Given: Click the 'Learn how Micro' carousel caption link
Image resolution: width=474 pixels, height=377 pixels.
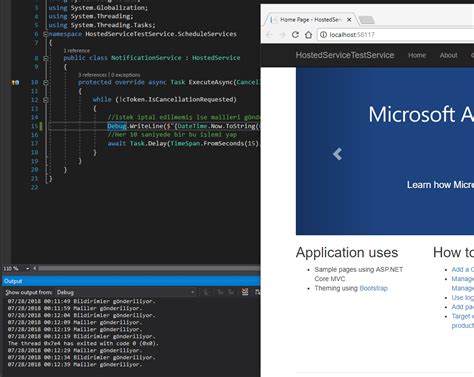Looking at the screenshot, I should pos(440,185).
